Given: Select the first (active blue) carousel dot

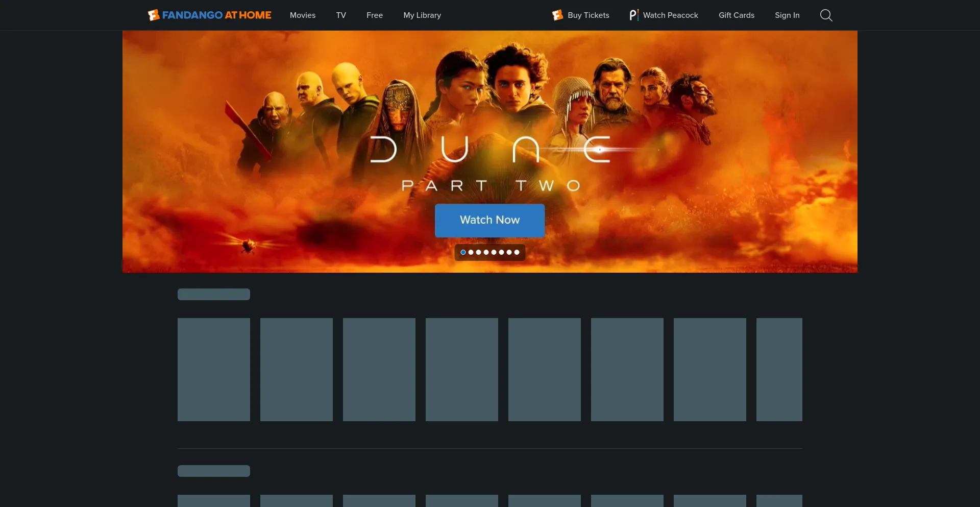Looking at the screenshot, I should tap(463, 252).
